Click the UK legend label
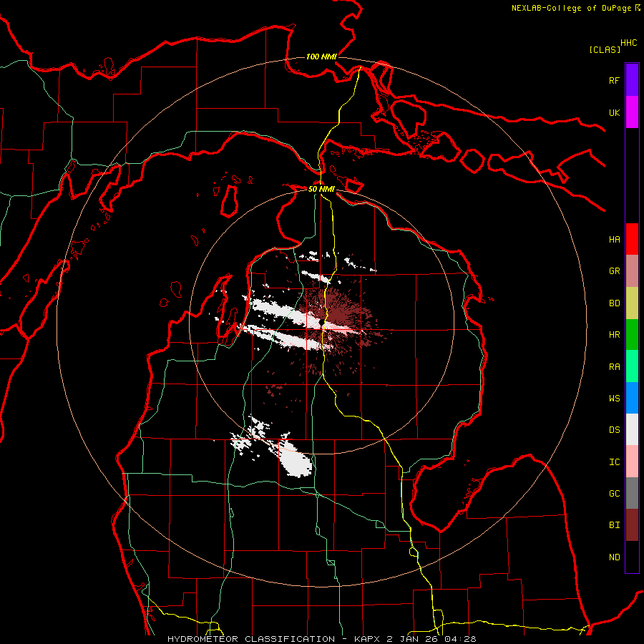 point(614,112)
